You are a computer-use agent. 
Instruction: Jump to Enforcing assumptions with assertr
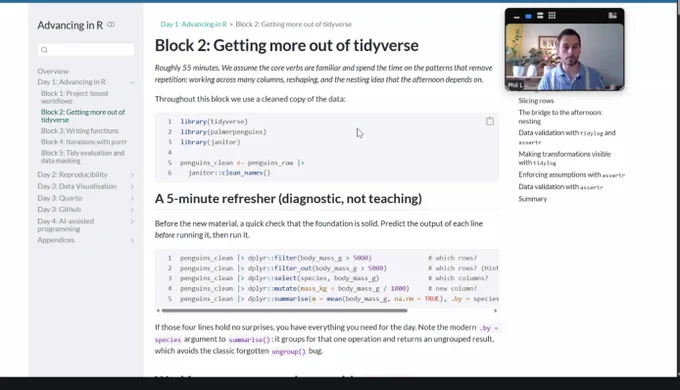(572, 175)
